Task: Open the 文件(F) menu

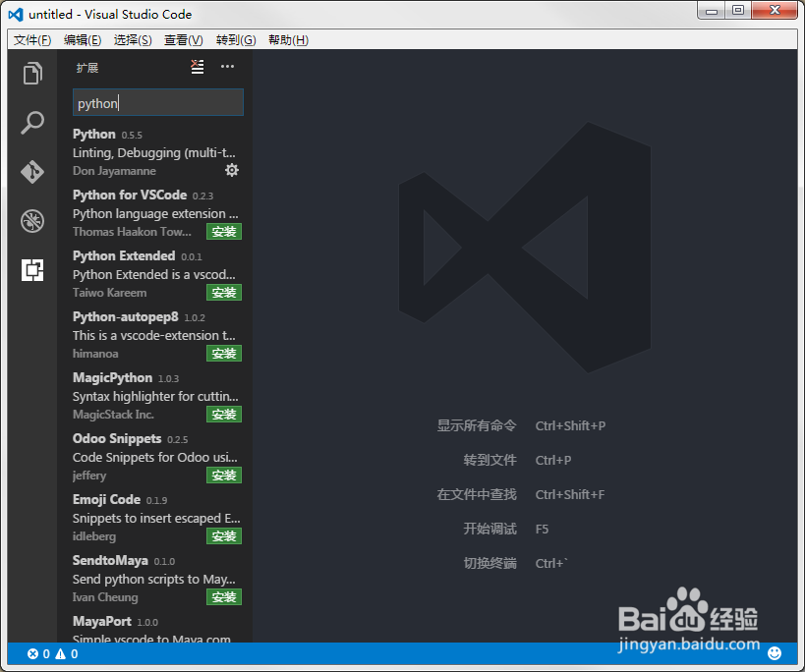Action: click(x=30, y=39)
